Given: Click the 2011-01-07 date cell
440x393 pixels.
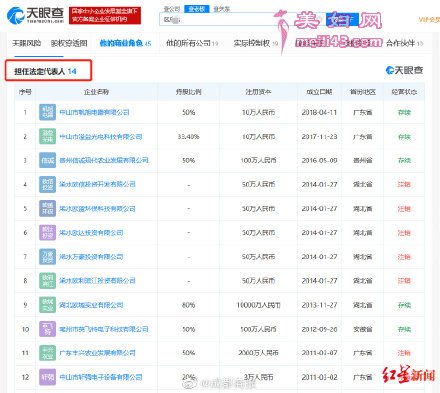Looking at the screenshot, I should click(319, 353).
